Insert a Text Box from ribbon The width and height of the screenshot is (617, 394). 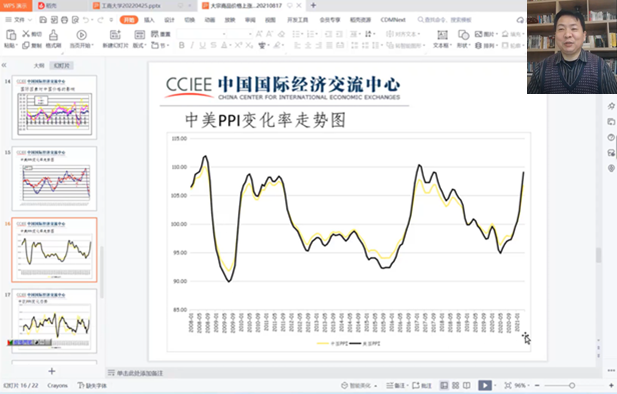[x=442, y=35]
